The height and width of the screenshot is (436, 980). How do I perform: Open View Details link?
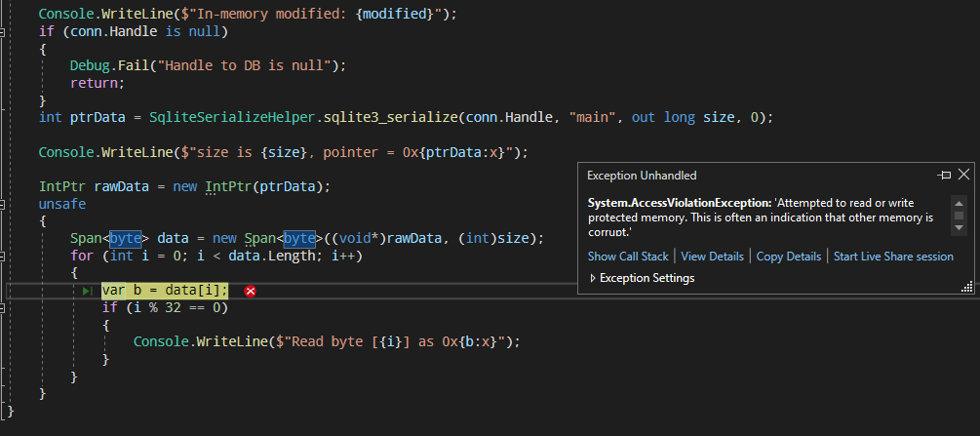[x=713, y=257]
